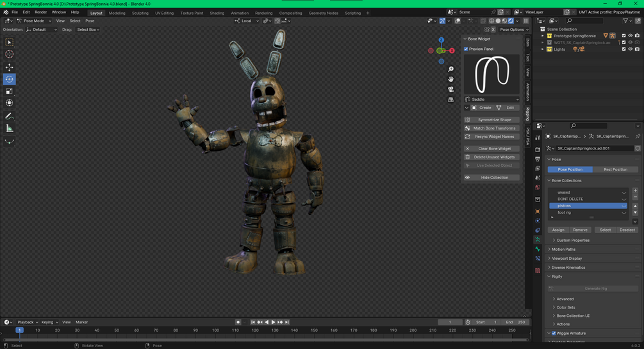The width and height of the screenshot is (644, 349).
Task: Switch to the Shading workspace tab
Action: (217, 13)
